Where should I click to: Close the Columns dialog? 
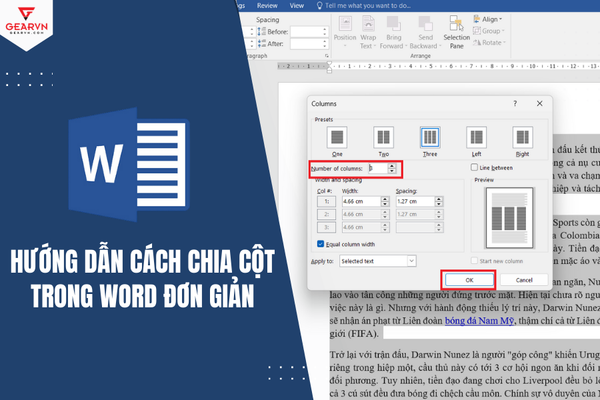point(540,103)
